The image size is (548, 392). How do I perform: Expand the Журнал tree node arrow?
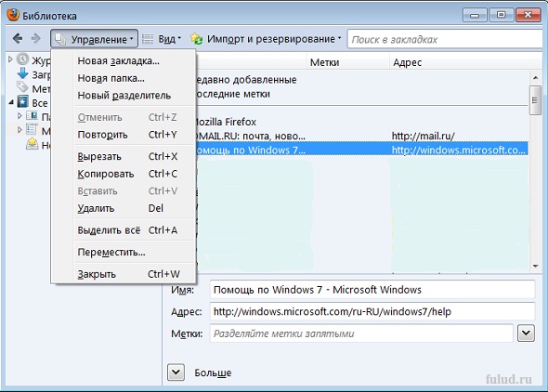coord(10,59)
